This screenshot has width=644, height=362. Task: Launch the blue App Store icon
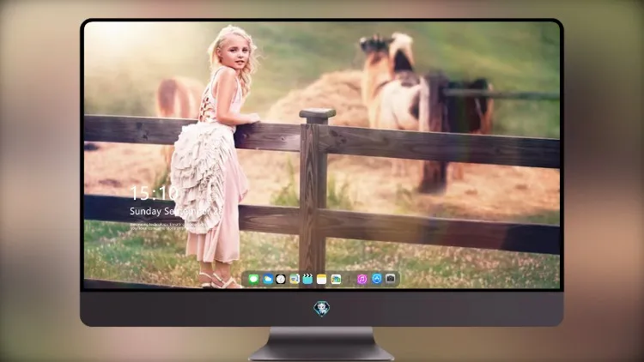click(377, 279)
